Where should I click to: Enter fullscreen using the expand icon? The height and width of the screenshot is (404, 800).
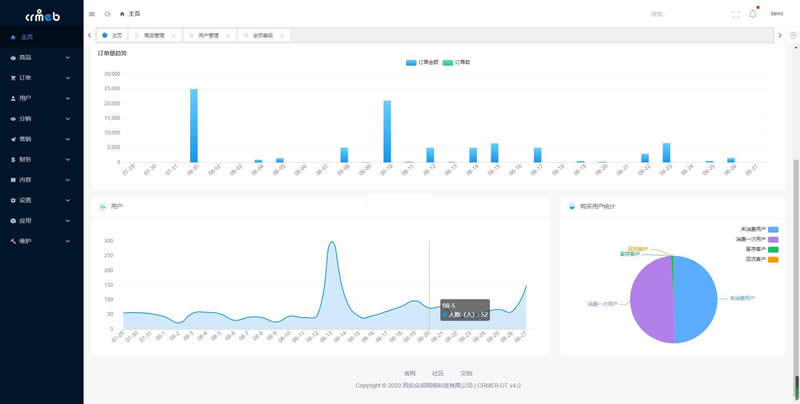(x=736, y=14)
